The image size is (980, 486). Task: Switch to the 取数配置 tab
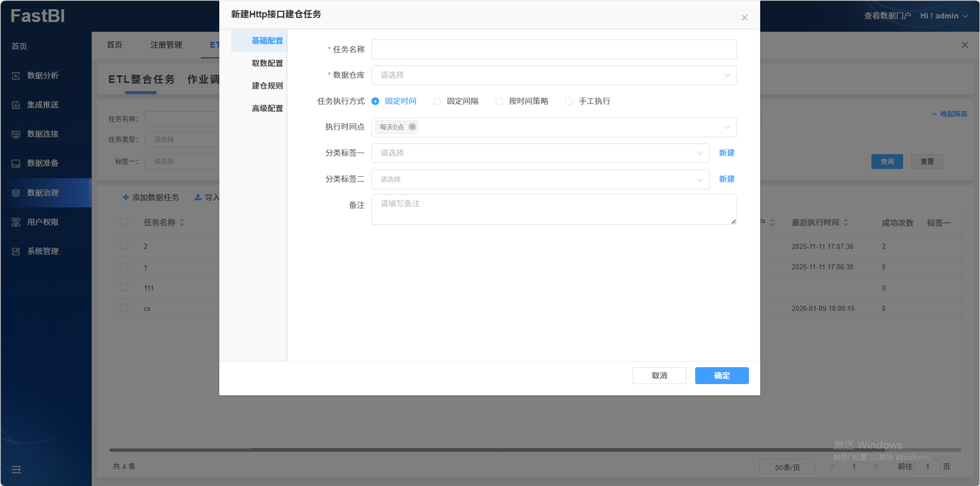[x=267, y=64]
